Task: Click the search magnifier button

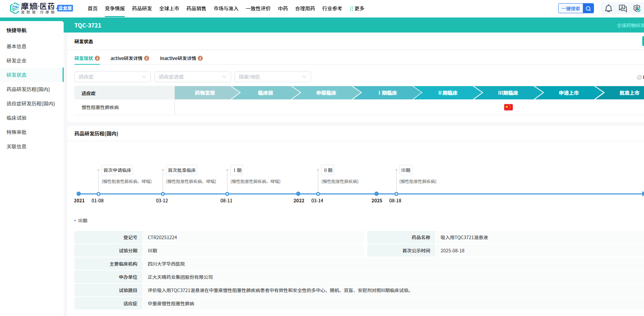Action: [x=588, y=9]
